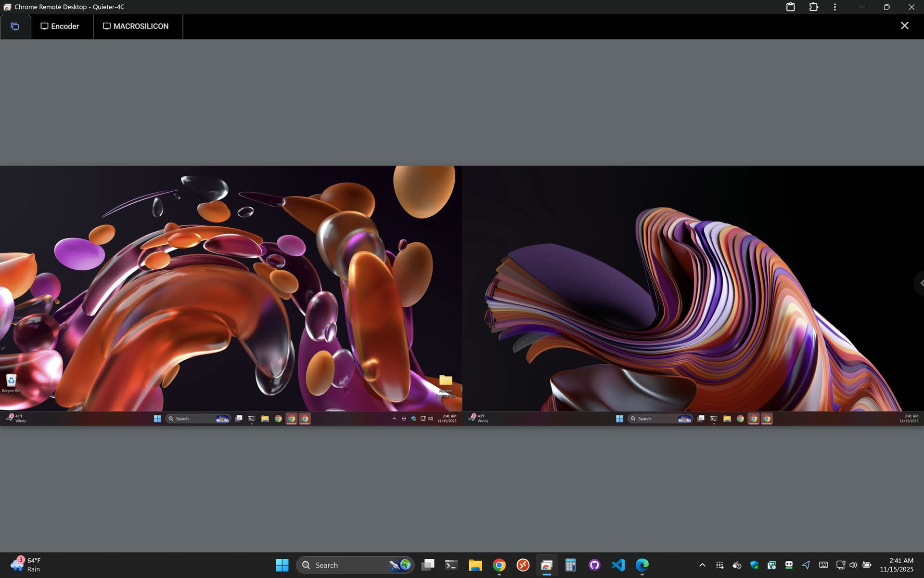Open File Explorer on the remote left taskbar
This screenshot has height=578, width=924.
click(265, 419)
